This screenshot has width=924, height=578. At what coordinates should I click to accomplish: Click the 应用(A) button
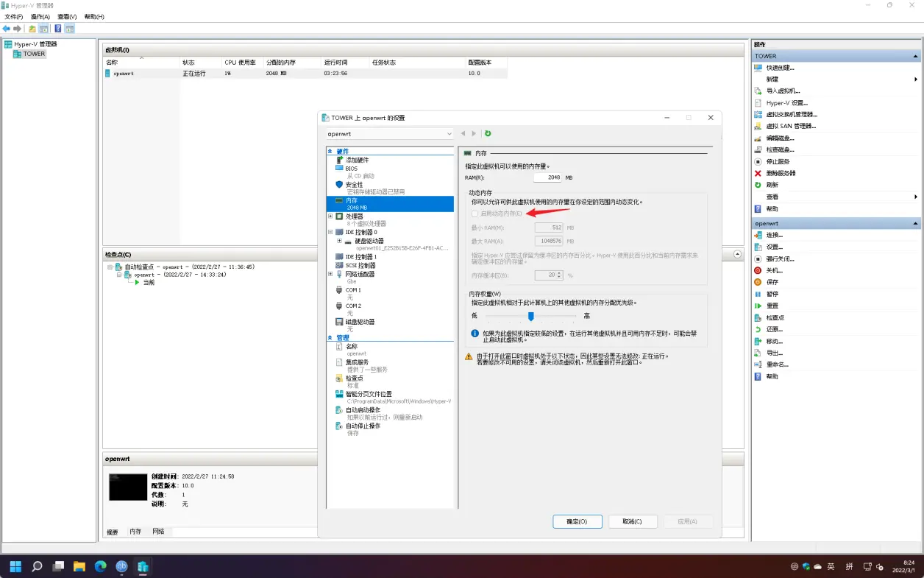[688, 521]
